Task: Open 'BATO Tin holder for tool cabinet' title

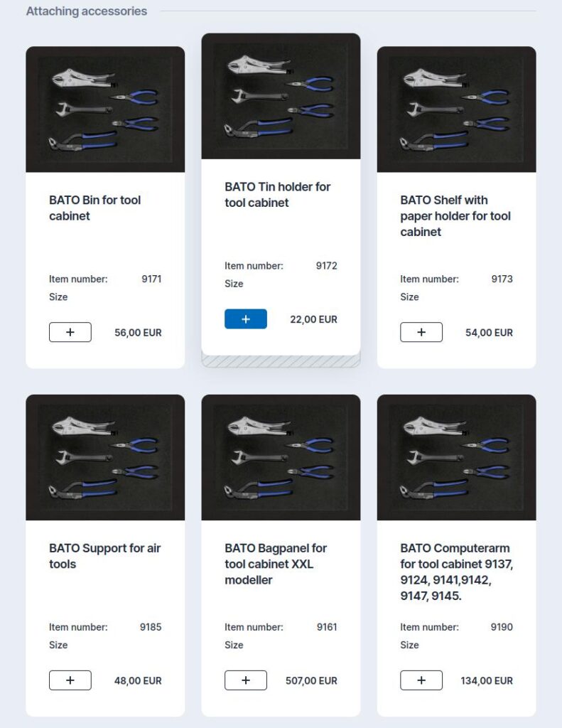Action: click(x=278, y=195)
